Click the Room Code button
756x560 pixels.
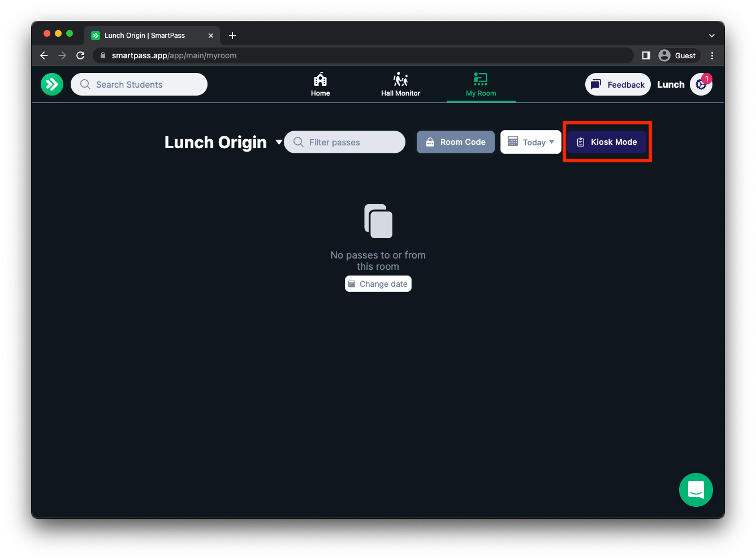(456, 142)
